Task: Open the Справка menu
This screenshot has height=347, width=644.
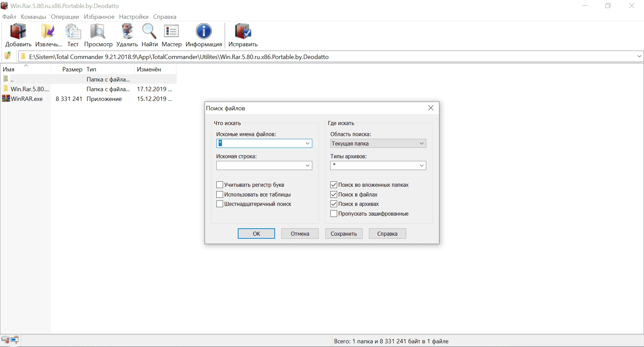Action: point(165,17)
